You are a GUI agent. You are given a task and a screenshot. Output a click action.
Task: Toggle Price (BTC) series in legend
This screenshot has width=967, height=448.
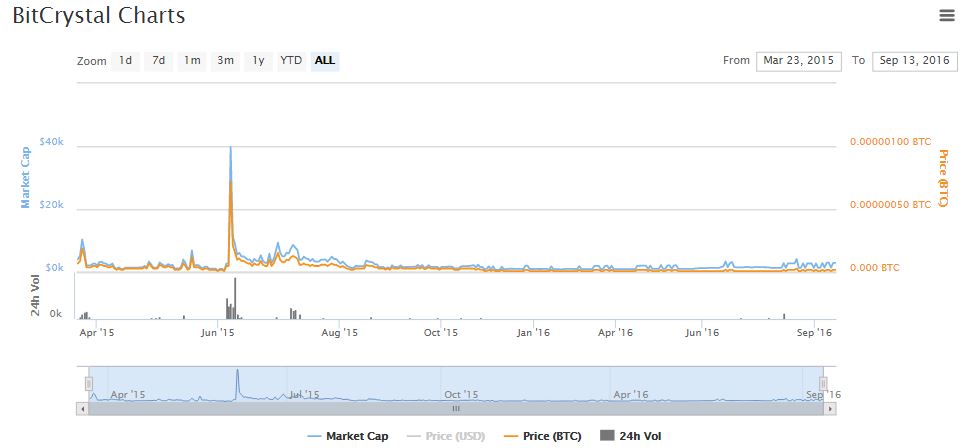pyautogui.click(x=542, y=436)
